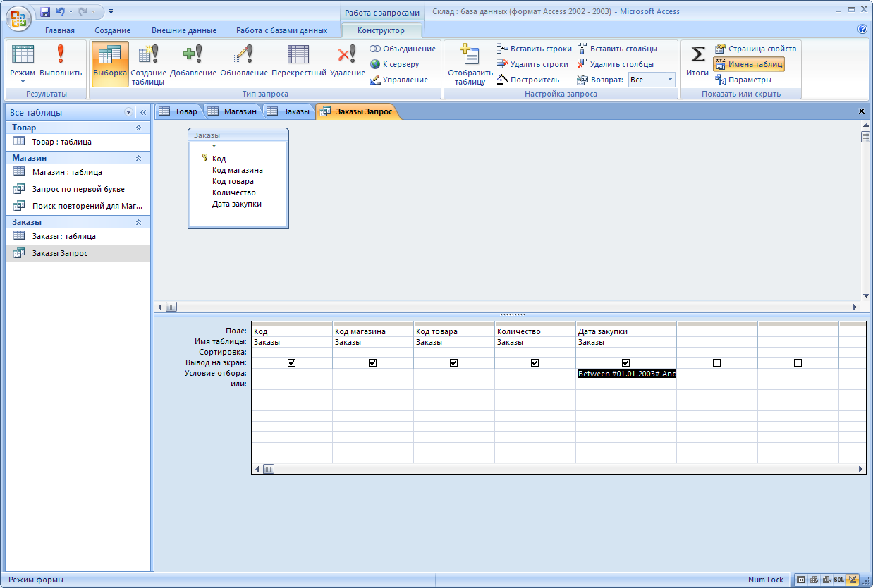Open Microsoft Access help icon

click(x=862, y=30)
